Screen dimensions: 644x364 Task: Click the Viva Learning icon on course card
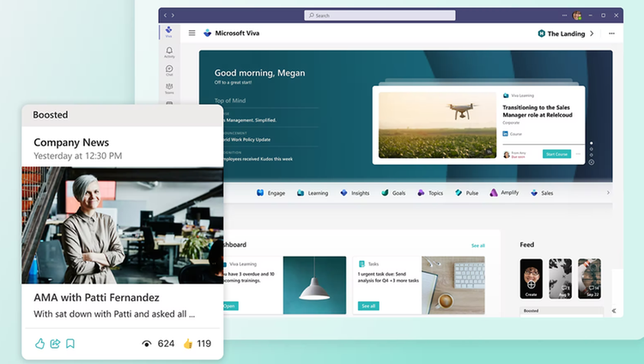click(x=506, y=95)
